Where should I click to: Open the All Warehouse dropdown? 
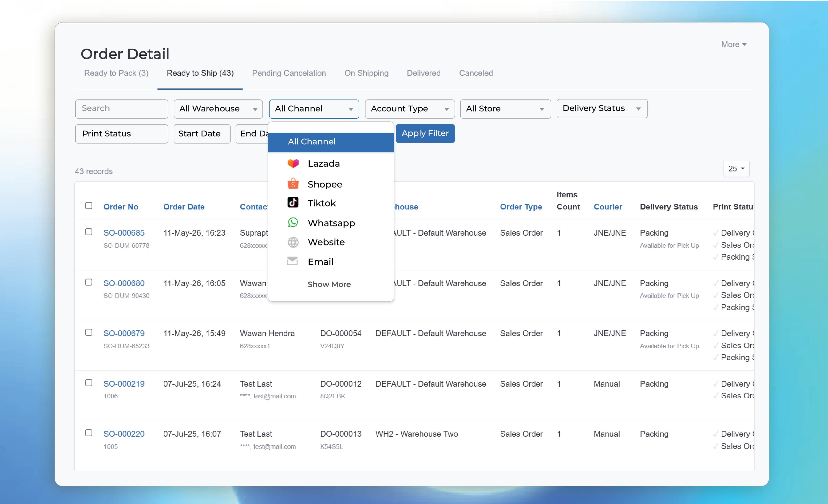pos(218,109)
